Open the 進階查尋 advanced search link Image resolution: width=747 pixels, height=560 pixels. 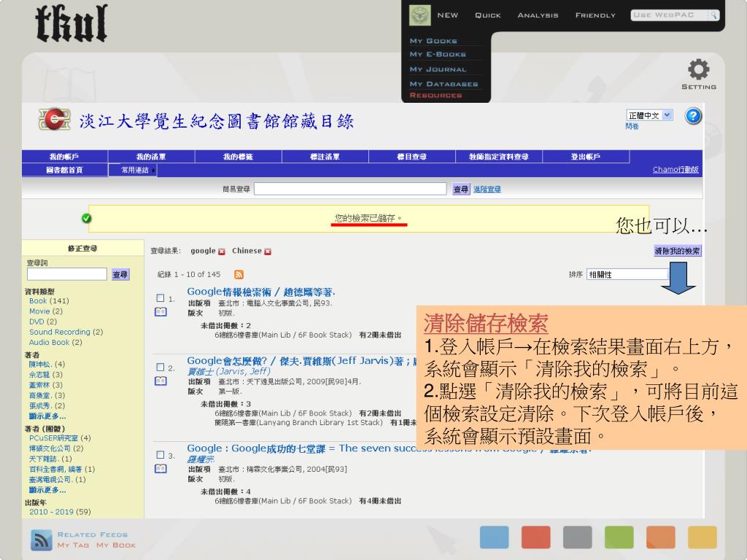(x=487, y=189)
